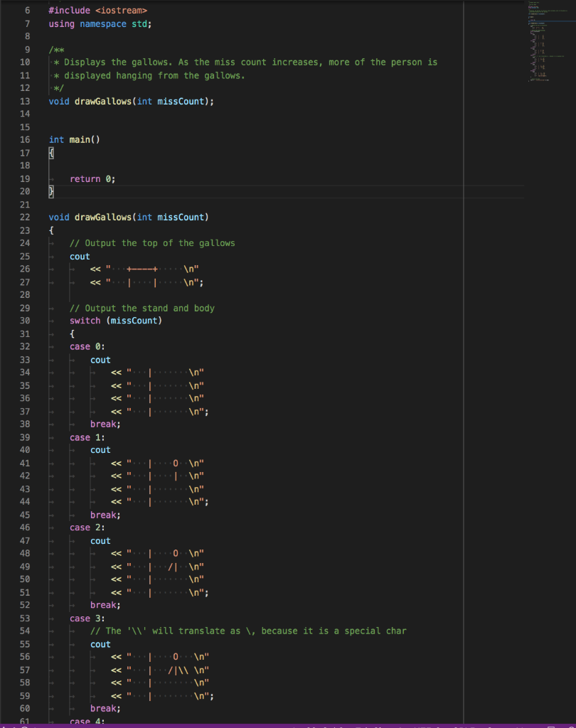
Task: Click the case 3: label on line 53
Action: [86, 618]
